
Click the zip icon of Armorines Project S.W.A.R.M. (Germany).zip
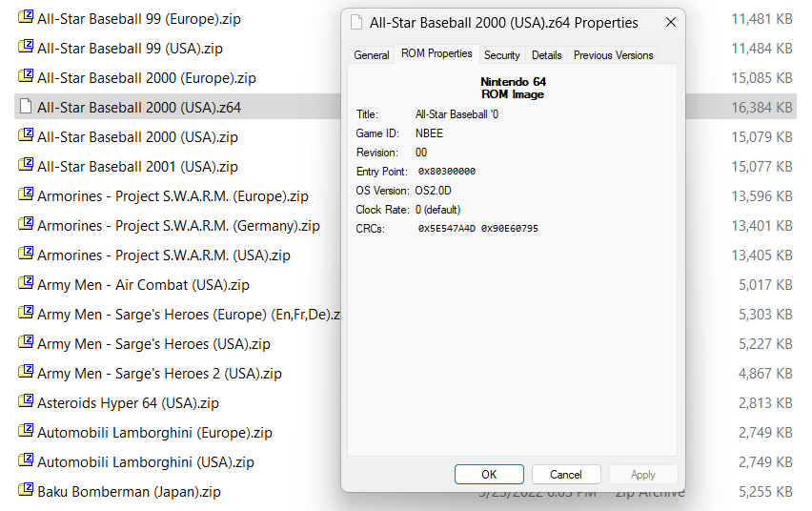point(26,224)
